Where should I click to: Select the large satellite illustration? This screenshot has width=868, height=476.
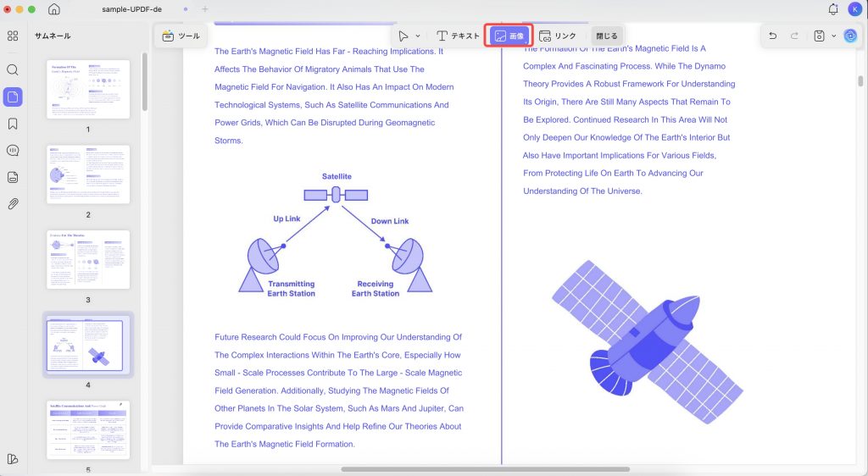tap(647, 341)
